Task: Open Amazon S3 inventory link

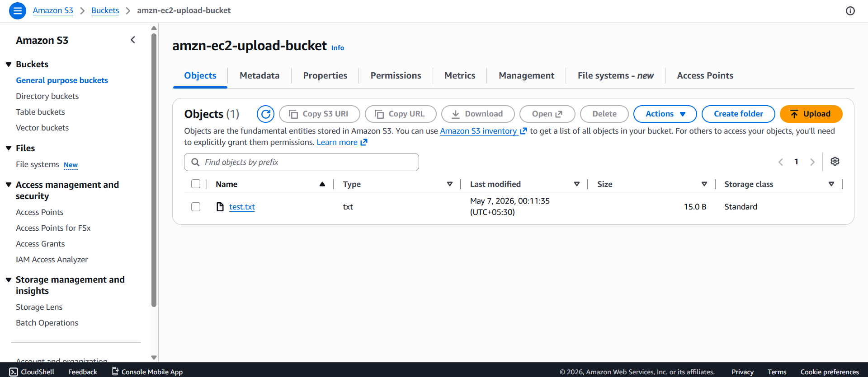Action: tap(483, 131)
